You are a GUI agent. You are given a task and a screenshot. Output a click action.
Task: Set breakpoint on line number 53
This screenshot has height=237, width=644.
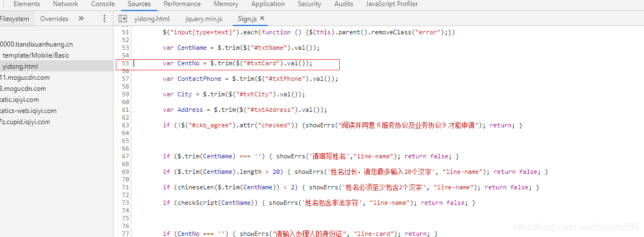click(x=126, y=48)
